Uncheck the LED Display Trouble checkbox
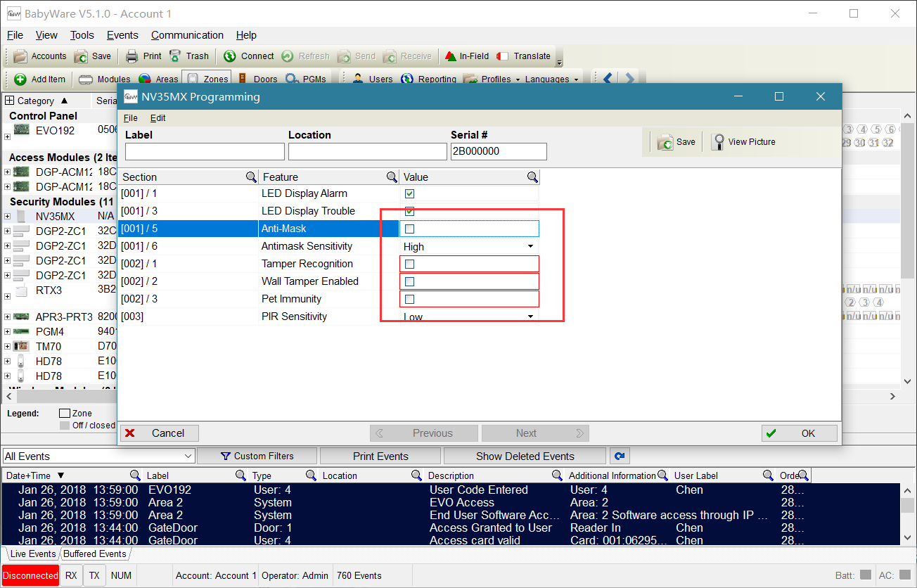Image resolution: width=917 pixels, height=588 pixels. 410,211
